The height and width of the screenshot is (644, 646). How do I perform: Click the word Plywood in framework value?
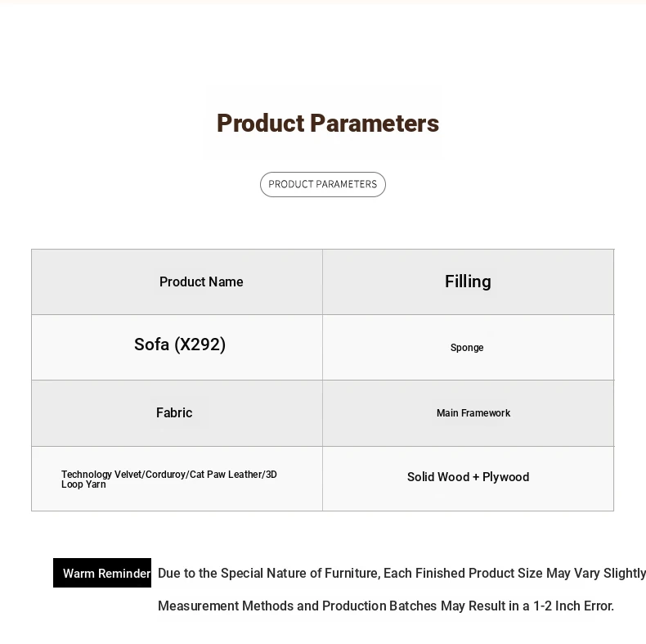[x=505, y=477]
